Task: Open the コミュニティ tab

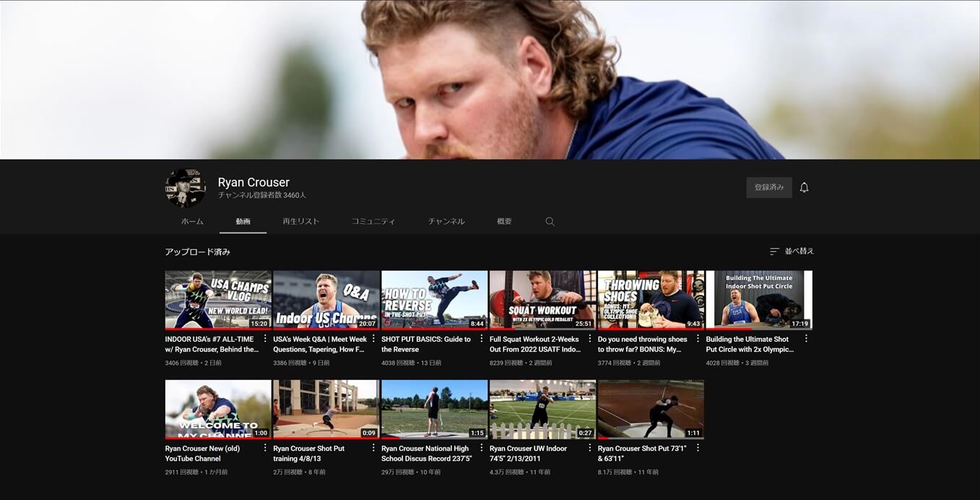Action: coord(373,222)
